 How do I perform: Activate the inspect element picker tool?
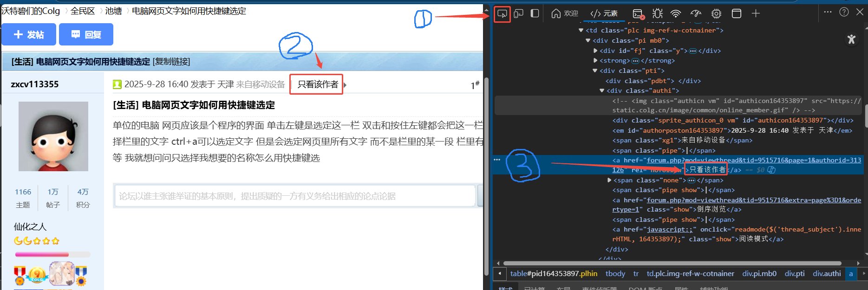(x=502, y=13)
